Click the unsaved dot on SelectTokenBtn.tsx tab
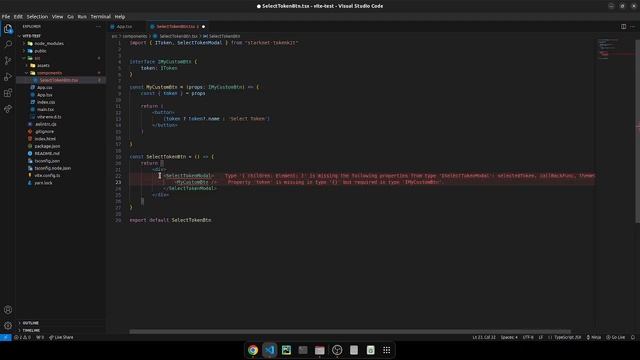The image size is (640, 360). (203, 27)
